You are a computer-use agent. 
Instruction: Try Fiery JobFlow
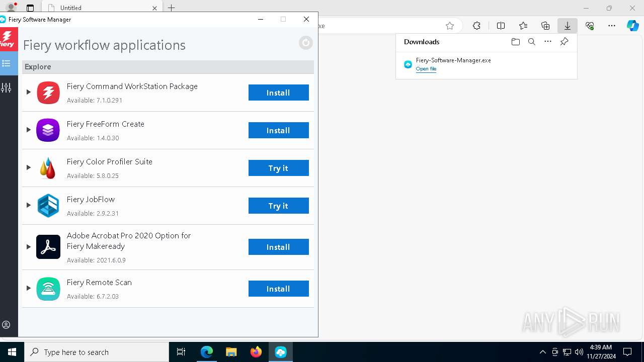pyautogui.click(x=278, y=206)
